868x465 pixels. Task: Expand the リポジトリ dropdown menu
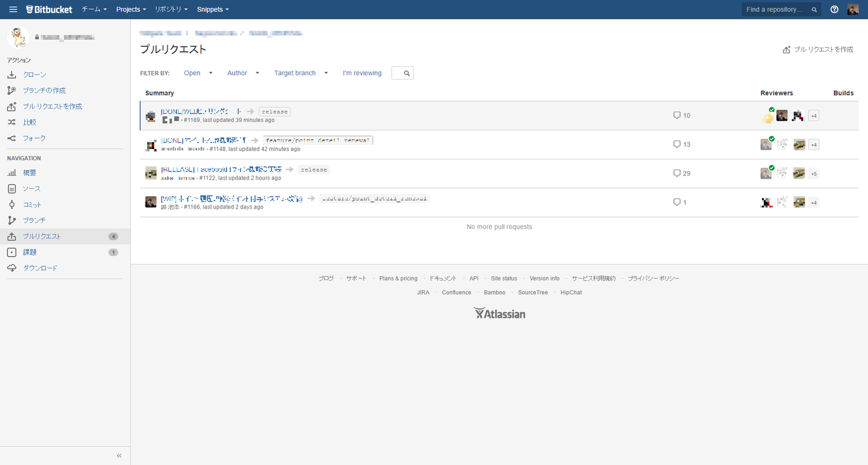[171, 10]
